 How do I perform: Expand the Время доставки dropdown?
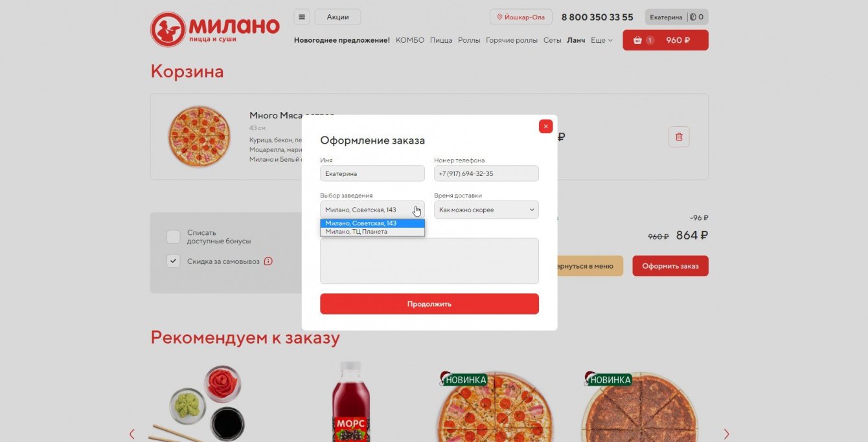point(486,210)
